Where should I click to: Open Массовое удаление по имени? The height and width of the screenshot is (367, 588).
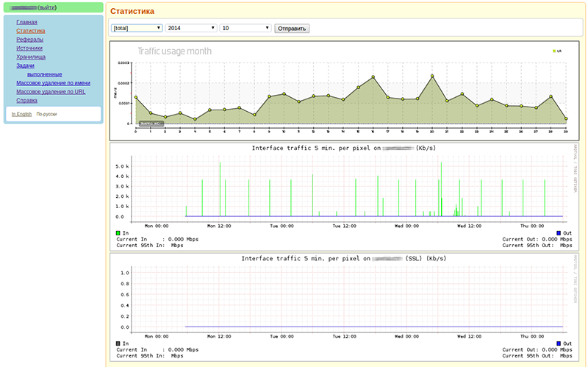(x=53, y=83)
